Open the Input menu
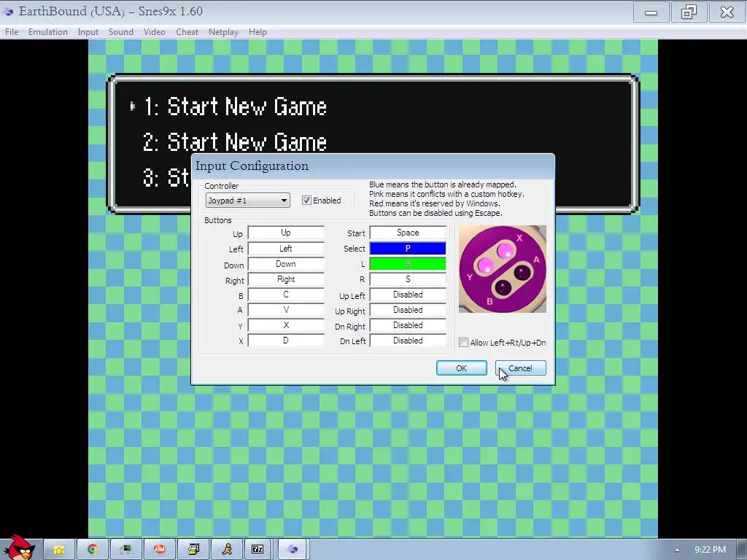 (x=88, y=32)
